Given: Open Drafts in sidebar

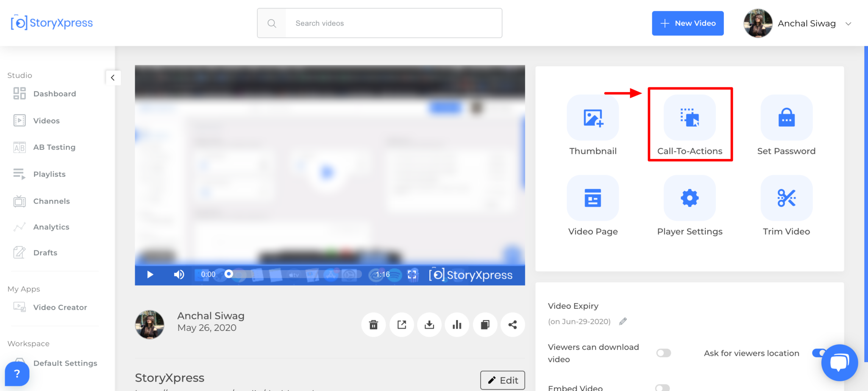Looking at the screenshot, I should tap(35, 253).
